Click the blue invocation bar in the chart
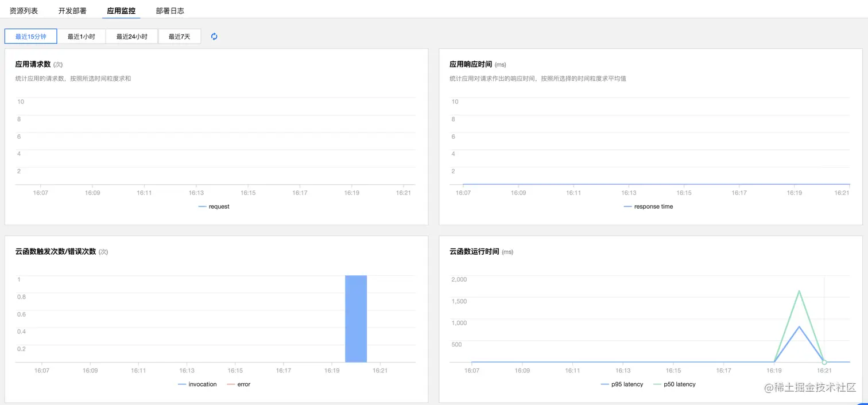 [x=356, y=319]
